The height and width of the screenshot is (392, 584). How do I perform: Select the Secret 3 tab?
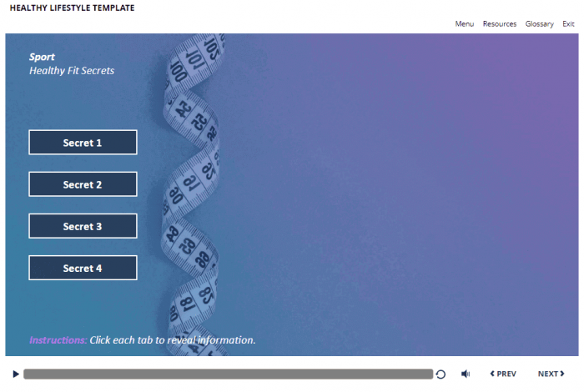click(83, 226)
